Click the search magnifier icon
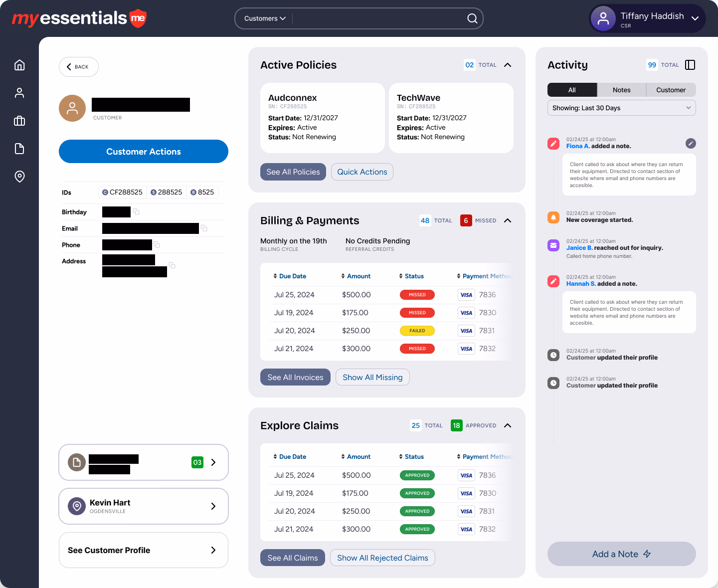This screenshot has width=718, height=588. pos(472,18)
